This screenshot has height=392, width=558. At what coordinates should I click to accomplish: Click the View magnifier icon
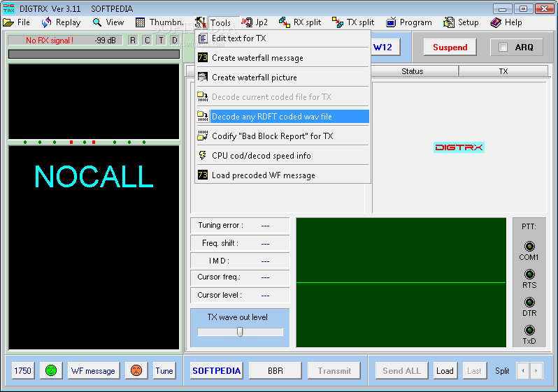tap(96, 22)
